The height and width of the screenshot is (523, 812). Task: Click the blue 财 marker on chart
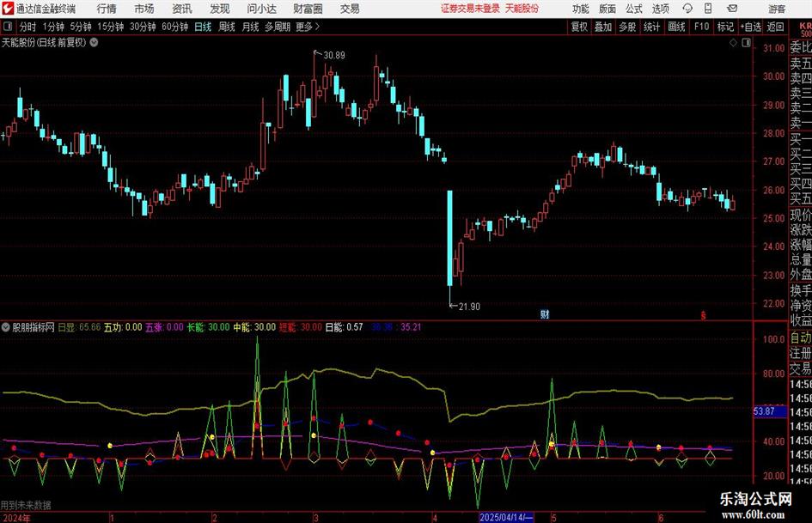(x=545, y=313)
